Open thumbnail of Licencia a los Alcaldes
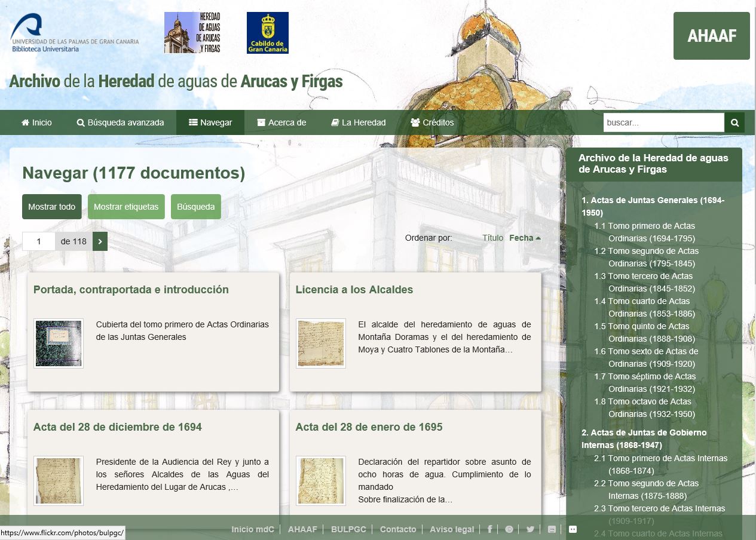The height and width of the screenshot is (540, 756). click(x=321, y=343)
